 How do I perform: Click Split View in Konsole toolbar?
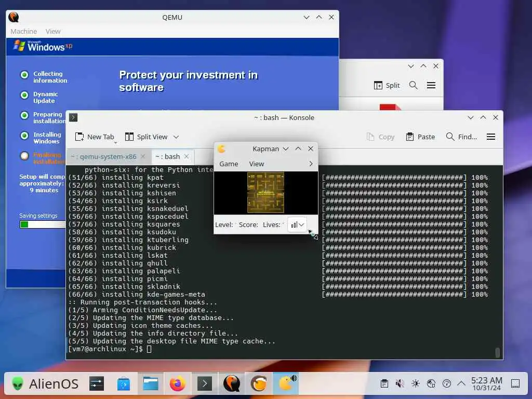tap(147, 137)
